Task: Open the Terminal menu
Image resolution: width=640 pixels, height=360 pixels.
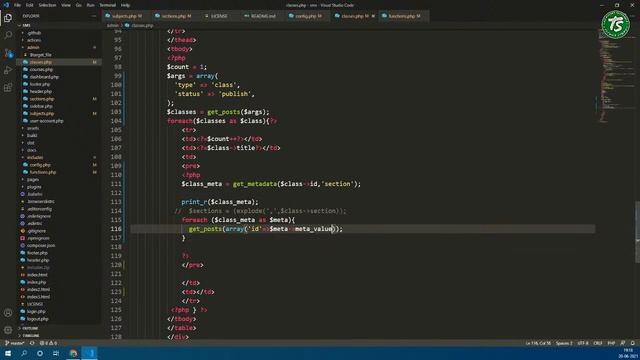Action: coord(107,5)
